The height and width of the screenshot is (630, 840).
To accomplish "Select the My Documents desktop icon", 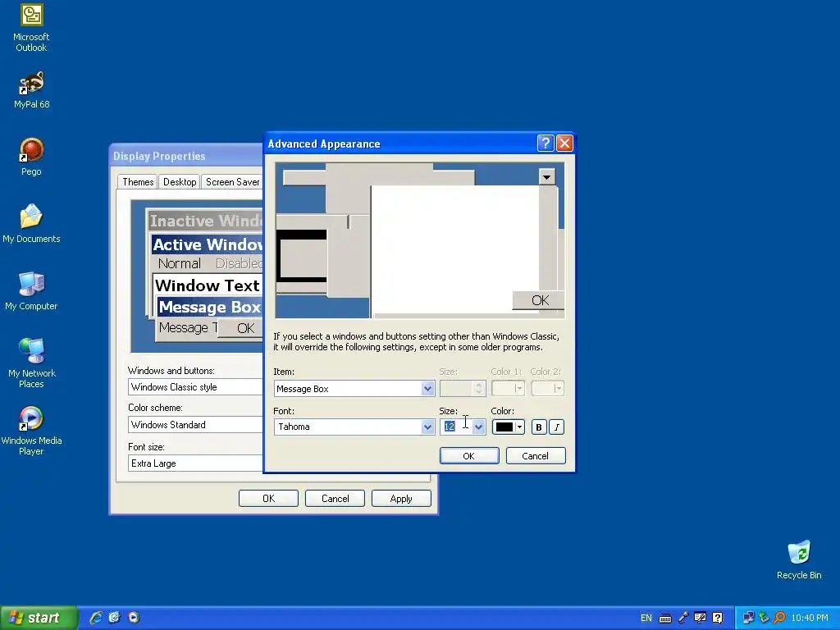I will pos(31,223).
